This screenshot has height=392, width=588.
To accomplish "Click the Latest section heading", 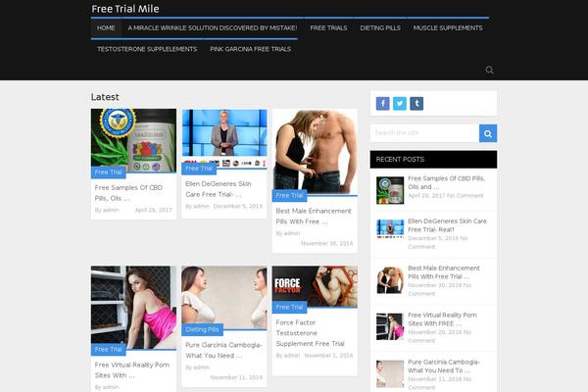I will pyautogui.click(x=105, y=97).
